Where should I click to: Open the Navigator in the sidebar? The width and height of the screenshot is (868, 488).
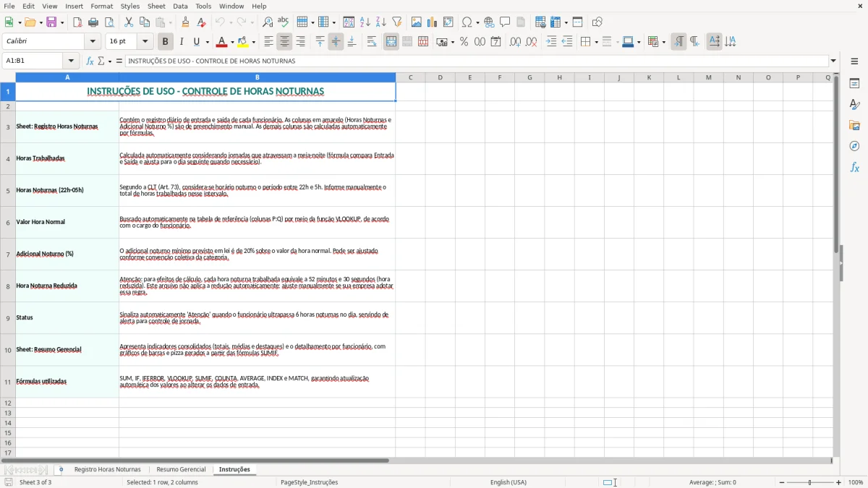pos(854,146)
